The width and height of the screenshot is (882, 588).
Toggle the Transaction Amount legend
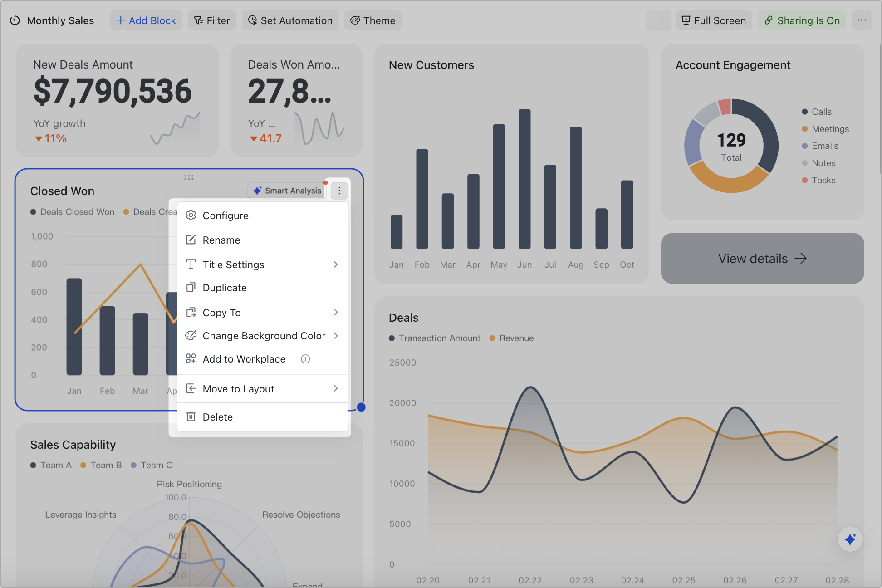click(435, 338)
